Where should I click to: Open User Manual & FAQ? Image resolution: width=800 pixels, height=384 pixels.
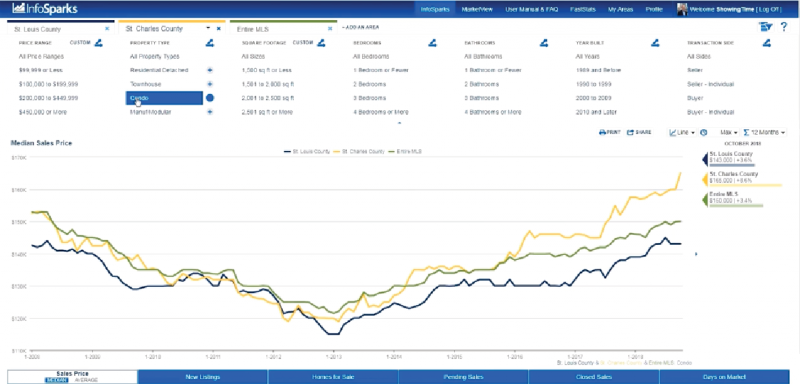pos(532,9)
